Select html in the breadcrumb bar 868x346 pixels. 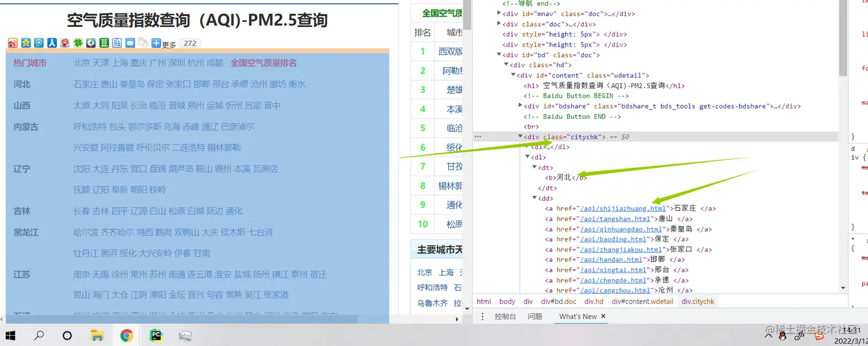(484, 301)
